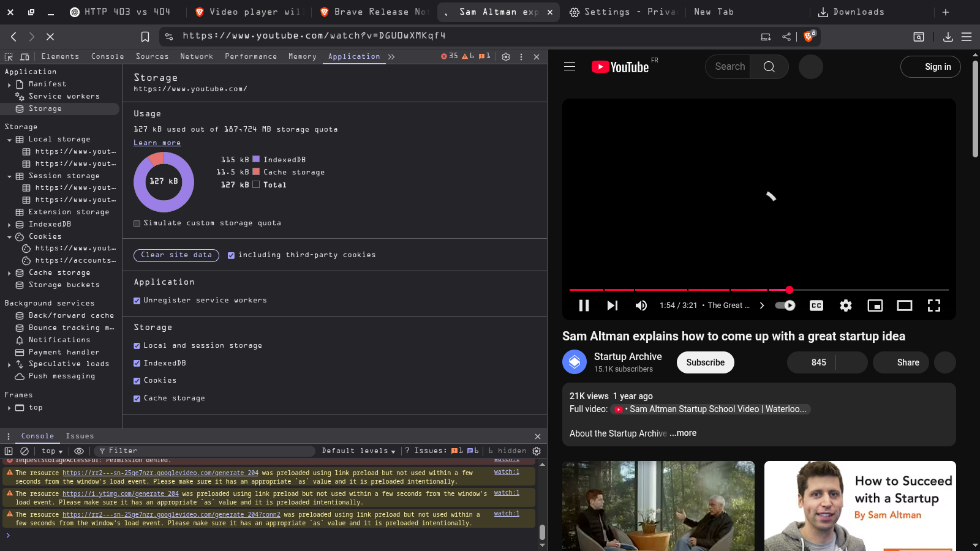The width and height of the screenshot is (980, 551).
Task: Open the browser downloads arrow icon
Action: (x=948, y=37)
